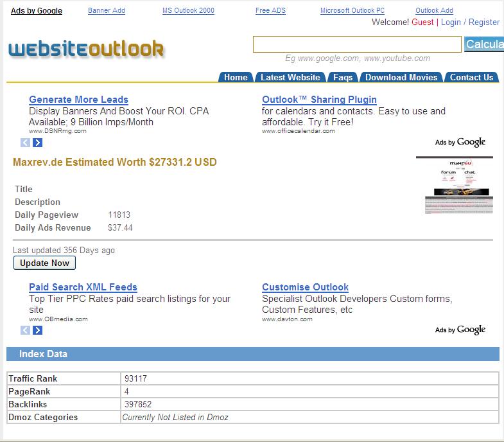
Task: Click the www.OBmedia.com ad URL
Action: (x=58, y=319)
